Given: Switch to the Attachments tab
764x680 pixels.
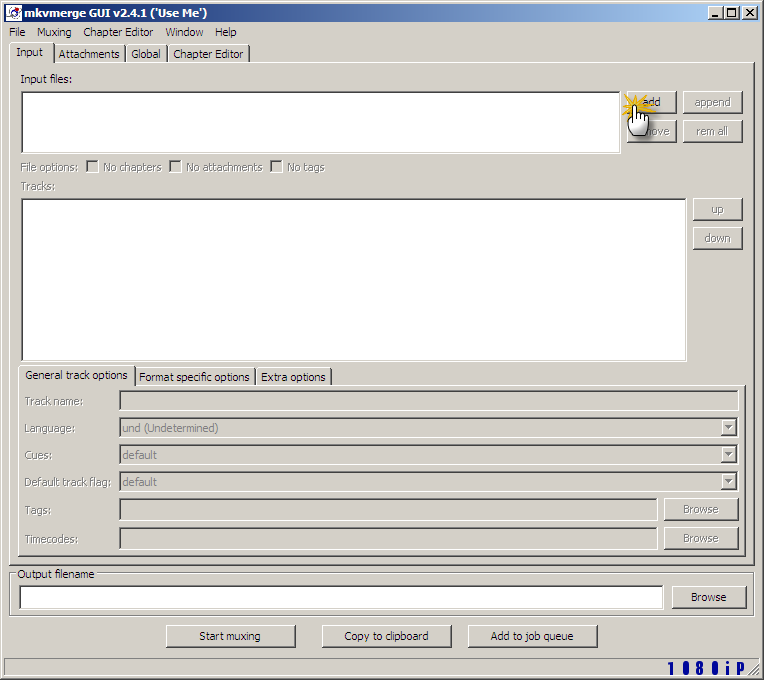Looking at the screenshot, I should (89, 54).
